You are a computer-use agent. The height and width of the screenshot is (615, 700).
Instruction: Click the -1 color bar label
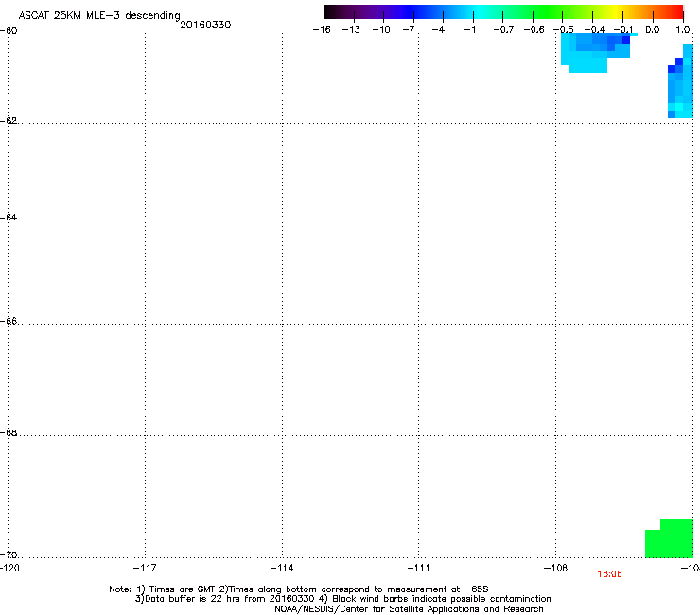pos(469,30)
